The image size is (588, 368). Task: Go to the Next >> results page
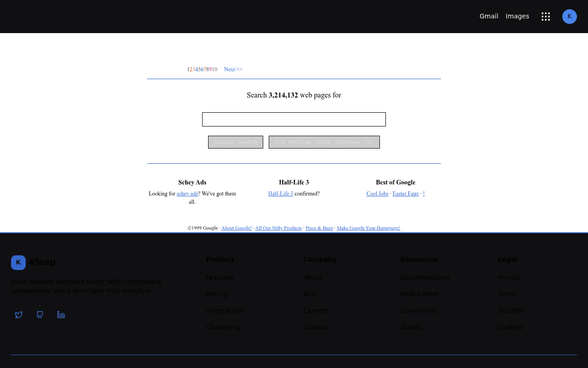233,69
